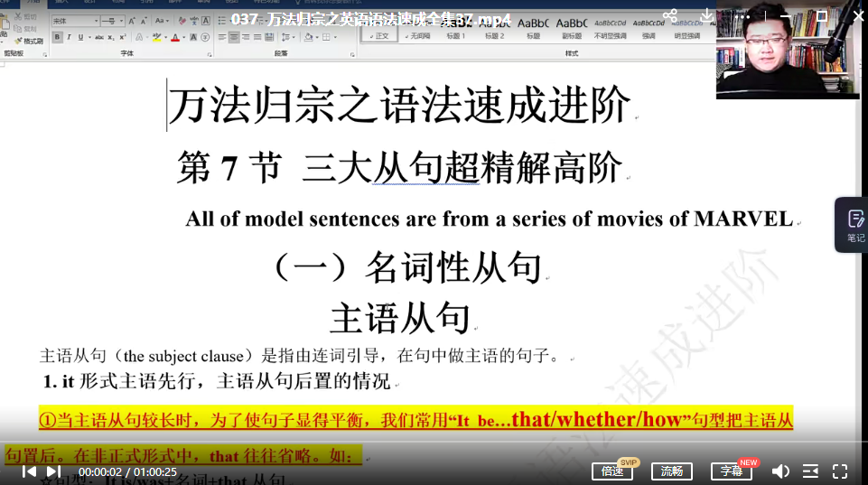Screen dimensions: 868x485
Task: Click the enclosed character icon
Action: pyautogui.click(x=205, y=37)
